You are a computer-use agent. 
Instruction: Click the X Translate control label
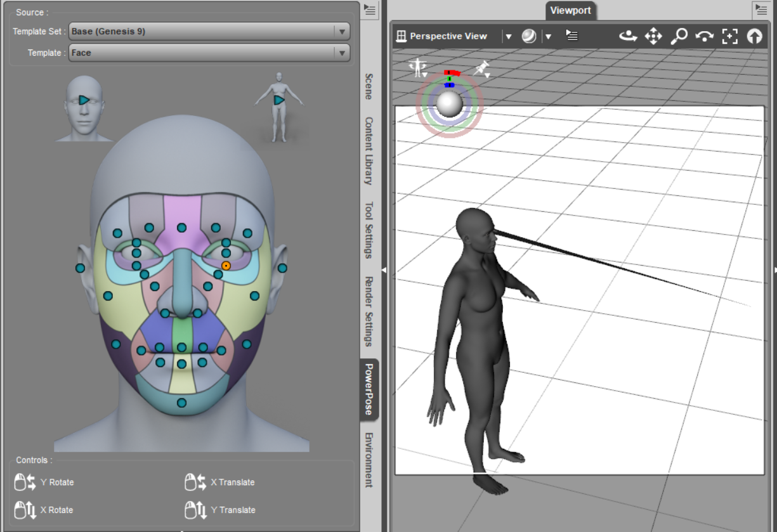(x=233, y=483)
